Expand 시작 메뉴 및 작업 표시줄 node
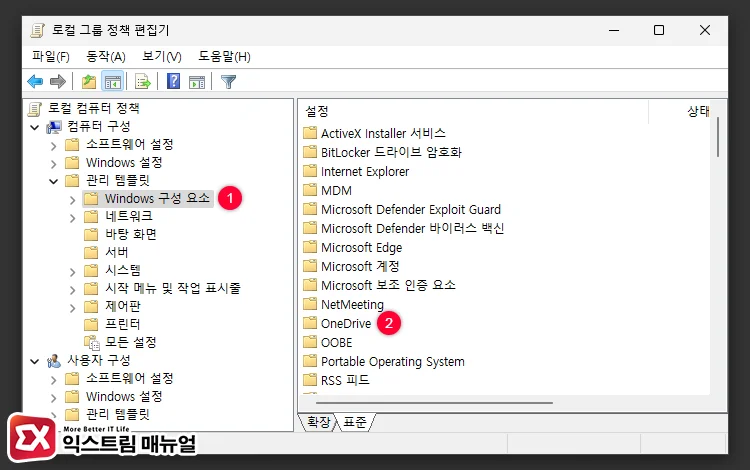The height and width of the screenshot is (470, 750). coord(72,290)
